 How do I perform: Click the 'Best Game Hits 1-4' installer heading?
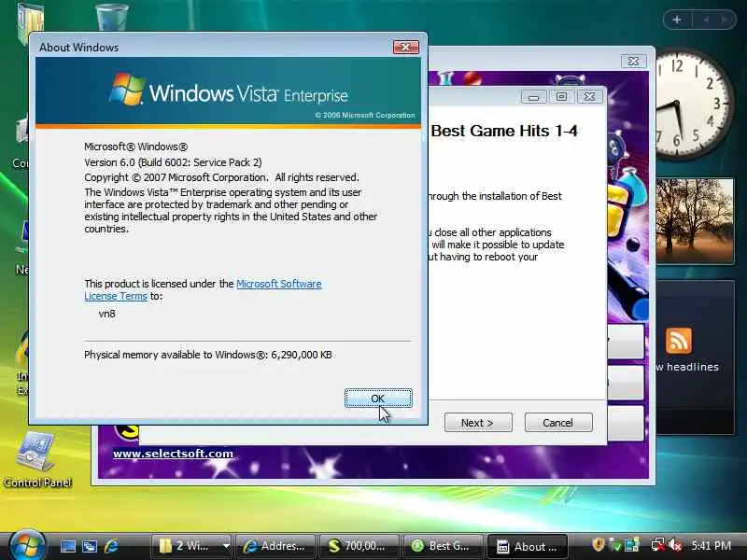504,131
